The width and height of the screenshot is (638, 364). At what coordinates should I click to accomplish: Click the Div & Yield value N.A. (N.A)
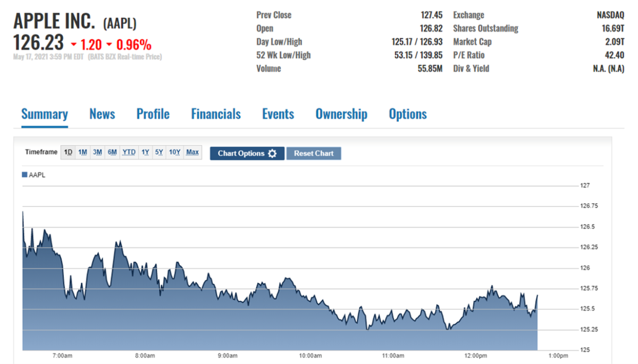pos(609,68)
